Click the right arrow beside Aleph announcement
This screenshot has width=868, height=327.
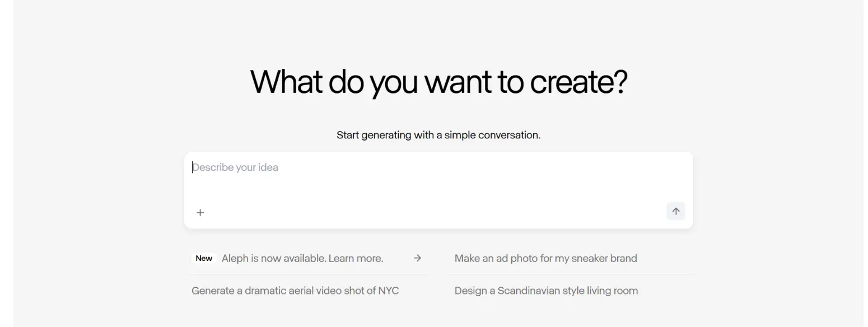[x=417, y=258]
